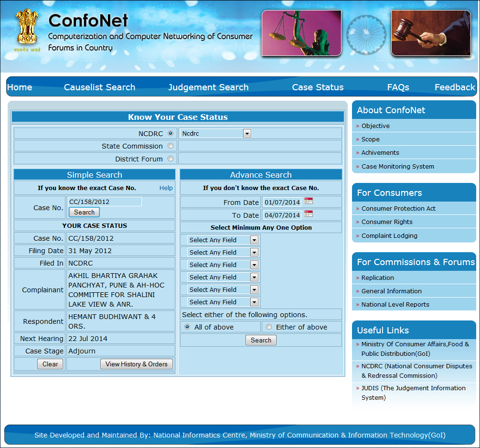Open Ministry Of Consumer Affairs link
This screenshot has height=448, width=480.
click(415, 349)
